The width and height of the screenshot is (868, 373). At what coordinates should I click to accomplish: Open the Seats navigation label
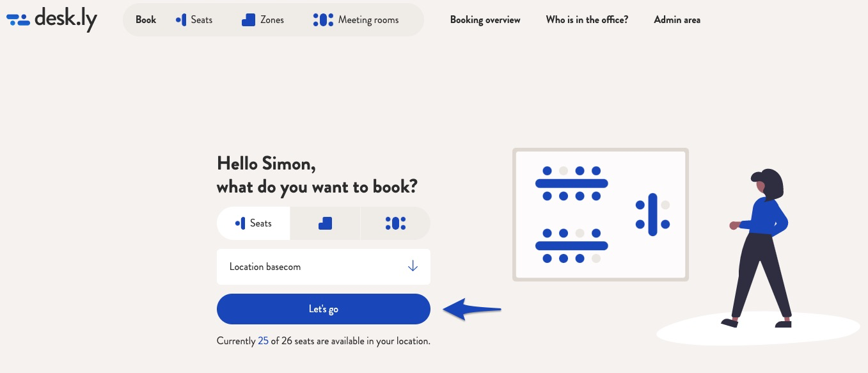pyautogui.click(x=201, y=20)
